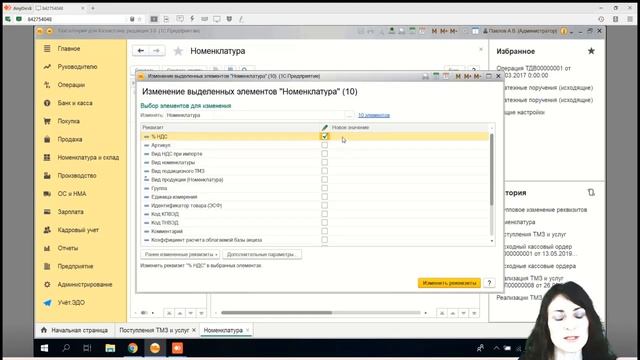Click the Зарплата sidebar icon
The image size is (640, 360).
tap(47, 212)
